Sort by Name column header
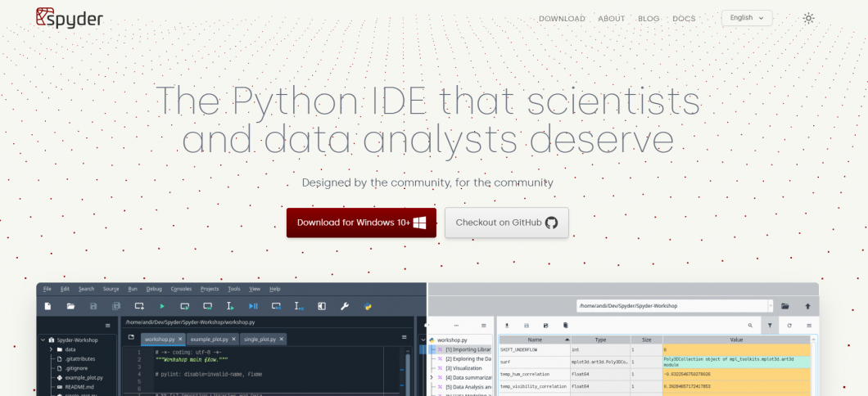Screen dimensions: 868x396 click(x=535, y=340)
